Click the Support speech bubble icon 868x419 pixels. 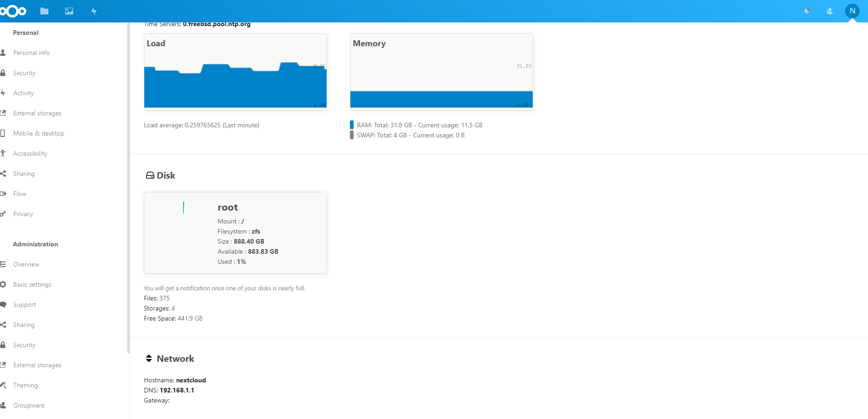(x=3, y=305)
